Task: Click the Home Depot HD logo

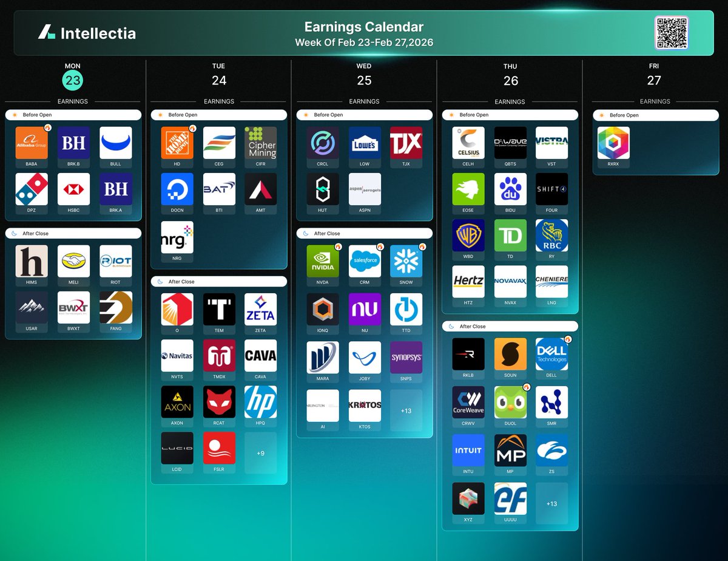Action: tap(177, 143)
